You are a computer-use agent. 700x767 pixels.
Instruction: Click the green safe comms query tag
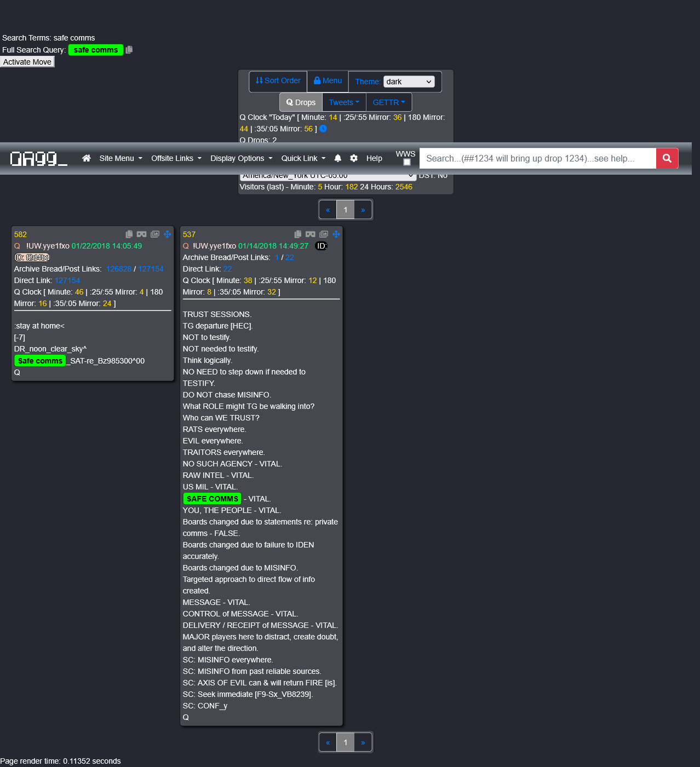[96, 50]
